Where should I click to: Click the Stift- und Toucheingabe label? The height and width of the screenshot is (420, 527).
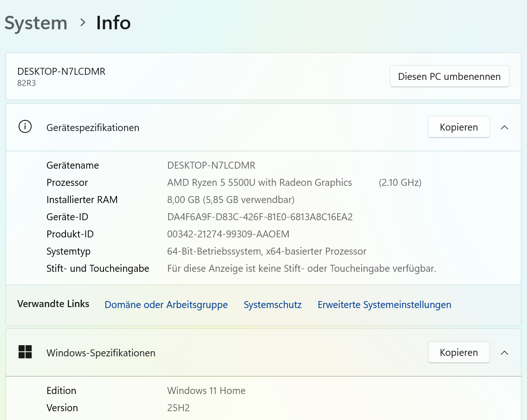coord(98,269)
